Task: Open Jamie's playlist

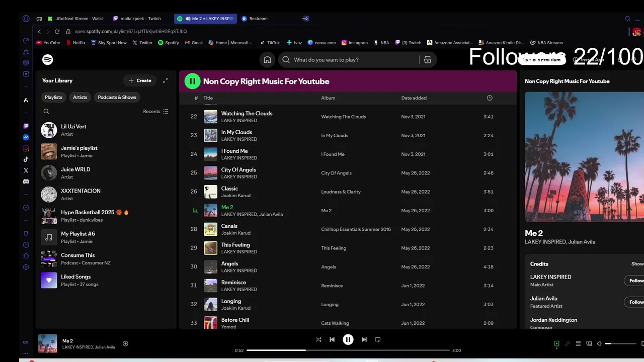Action: point(106,151)
